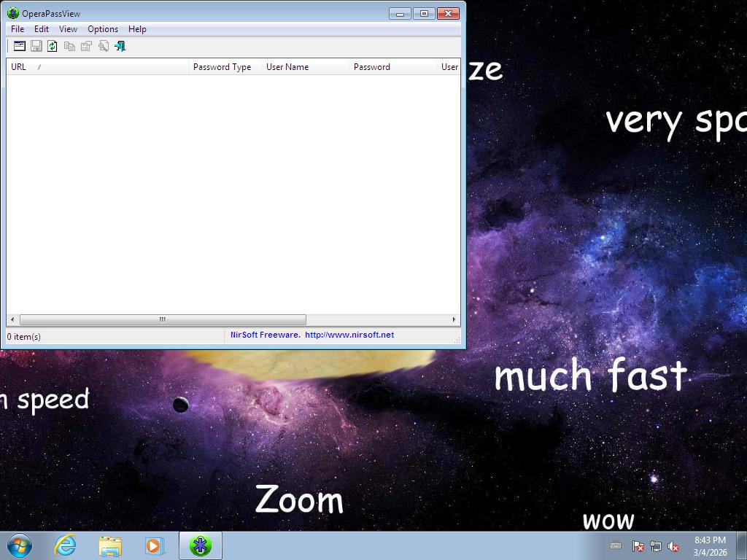Open Internet Explorer from the taskbar
The height and width of the screenshot is (560, 747).
point(66,545)
